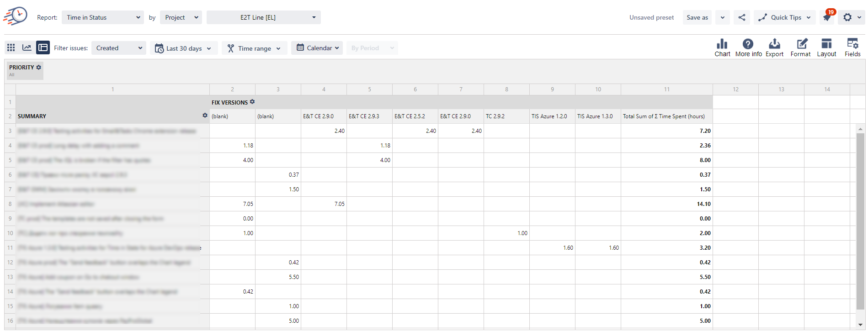This screenshot has width=868, height=331.
Task: Expand the E2T Line [EL] project selector
Action: click(264, 17)
